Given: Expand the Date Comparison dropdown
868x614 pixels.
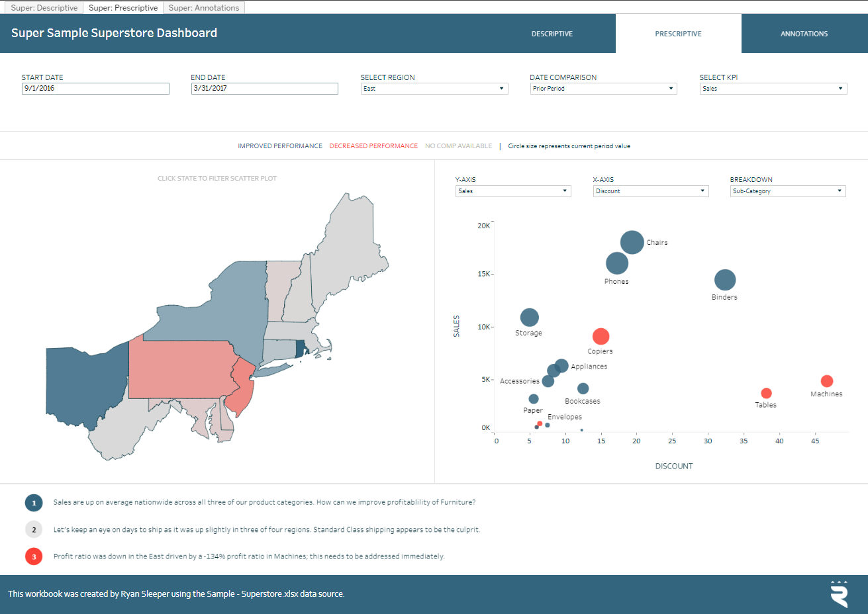Looking at the screenshot, I should [x=603, y=89].
